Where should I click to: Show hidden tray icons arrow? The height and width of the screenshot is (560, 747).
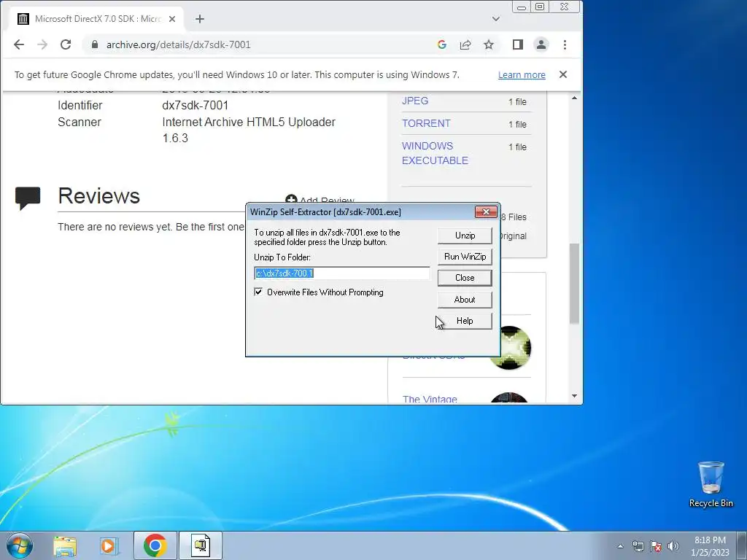(620, 546)
